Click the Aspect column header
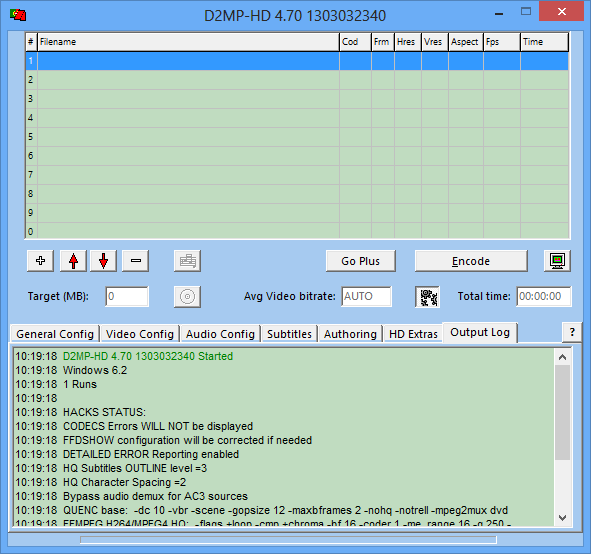This screenshot has width=591, height=554. click(x=465, y=42)
